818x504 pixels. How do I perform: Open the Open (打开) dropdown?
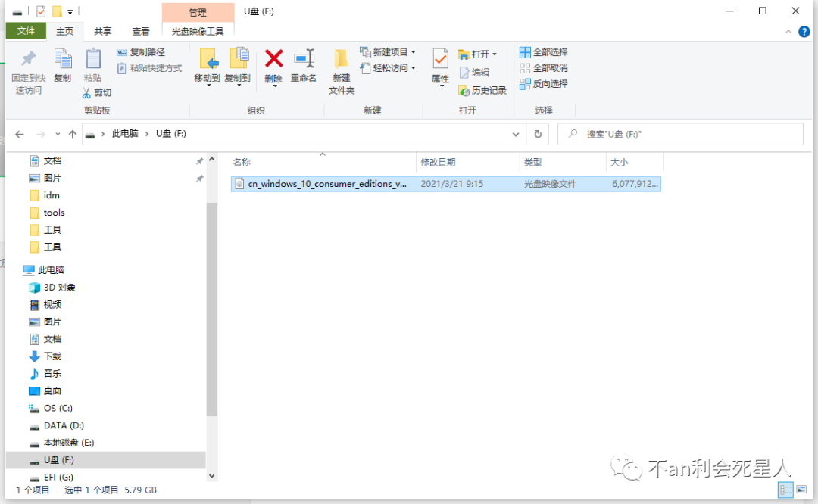pos(477,54)
